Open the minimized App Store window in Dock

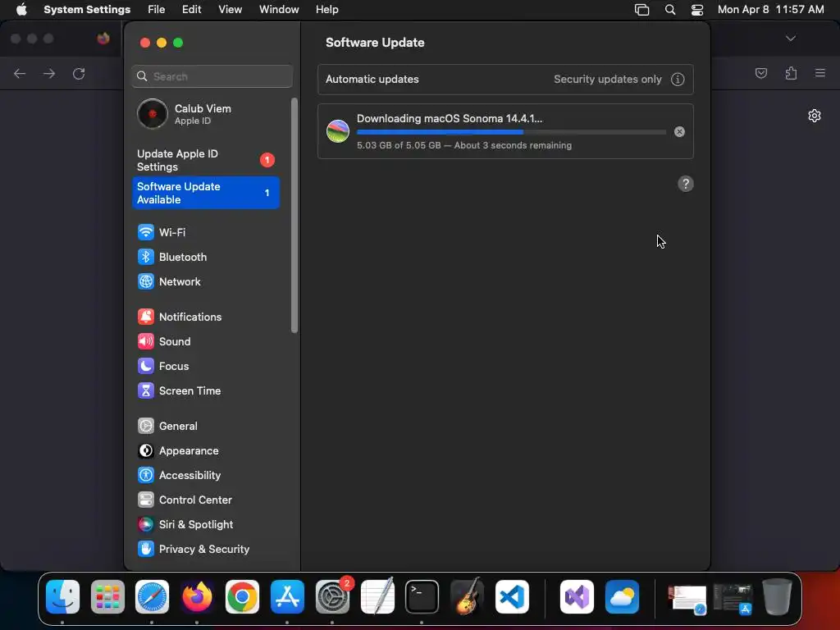733,599
